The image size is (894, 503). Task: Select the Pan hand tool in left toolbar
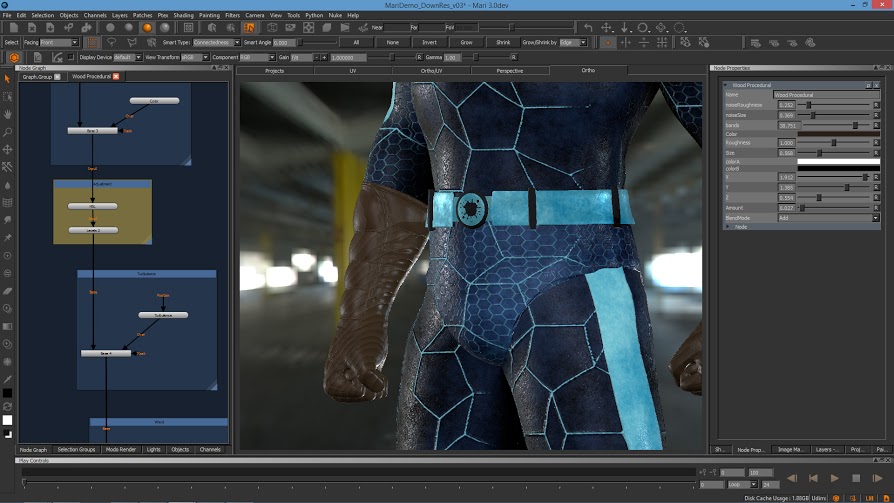[8, 114]
